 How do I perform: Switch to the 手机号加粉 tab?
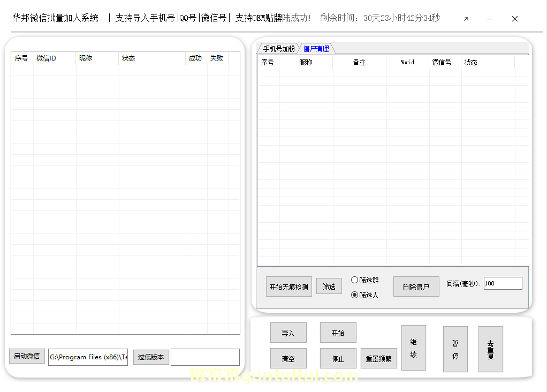(x=278, y=49)
